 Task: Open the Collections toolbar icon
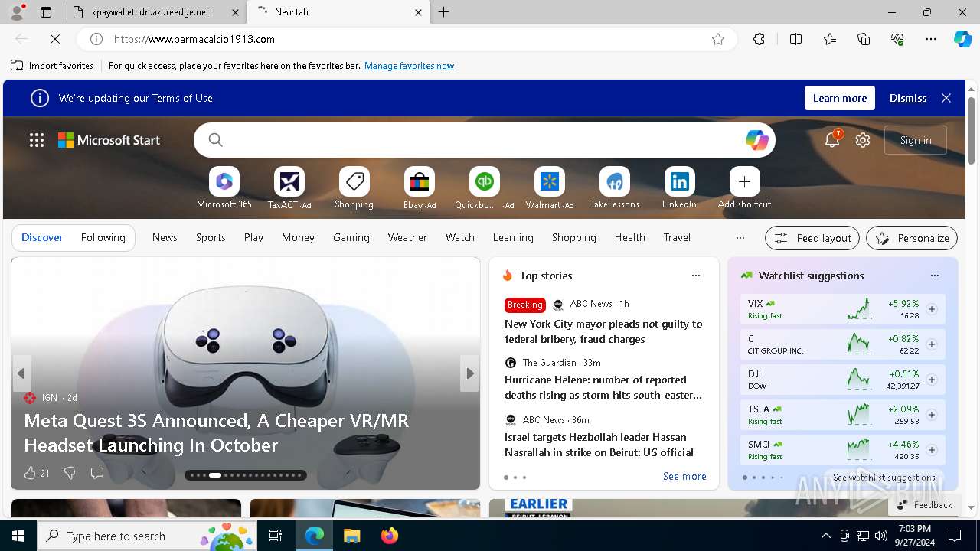[864, 39]
